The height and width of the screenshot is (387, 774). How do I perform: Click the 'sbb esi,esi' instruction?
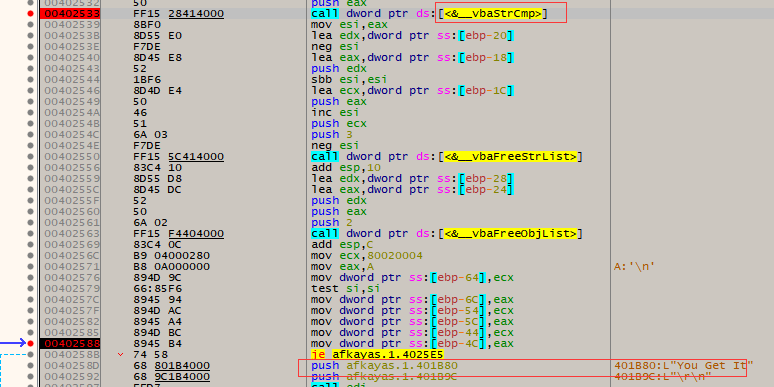pos(349,79)
